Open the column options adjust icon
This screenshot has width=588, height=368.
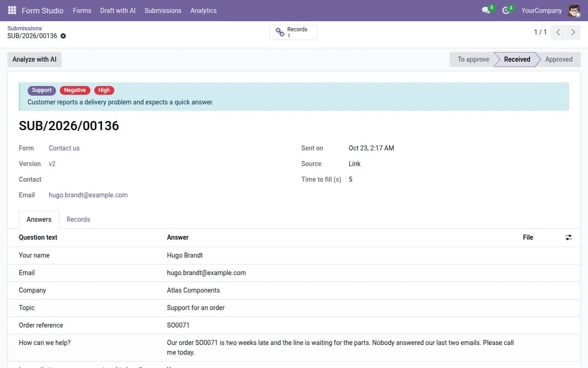click(569, 237)
